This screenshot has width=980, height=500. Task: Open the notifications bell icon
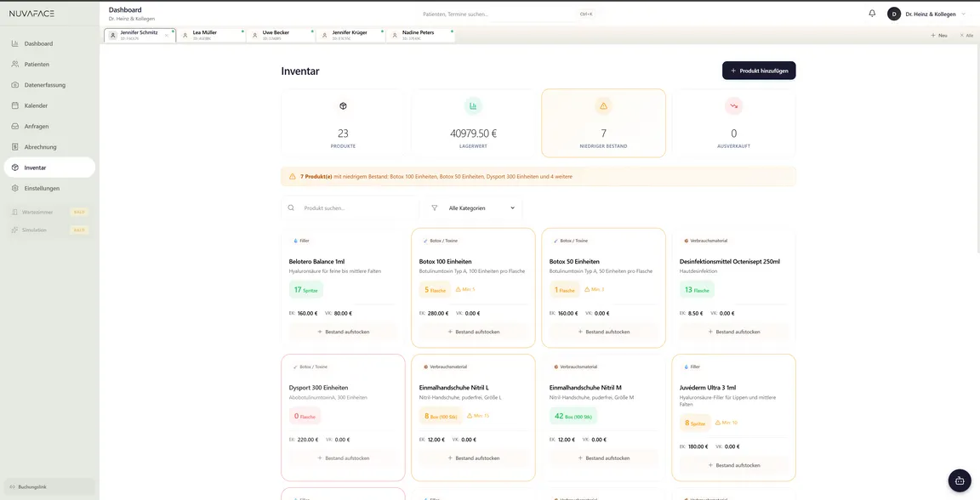click(872, 13)
